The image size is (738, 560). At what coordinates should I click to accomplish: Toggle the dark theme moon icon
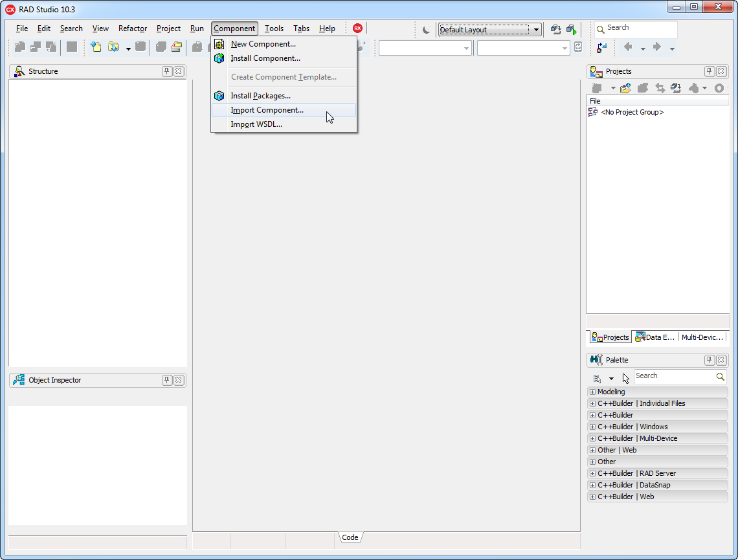(427, 30)
